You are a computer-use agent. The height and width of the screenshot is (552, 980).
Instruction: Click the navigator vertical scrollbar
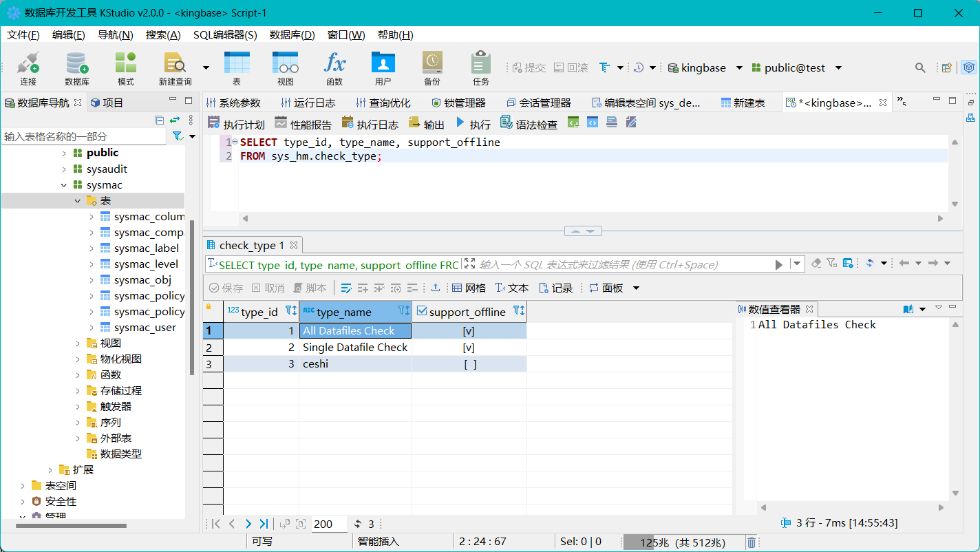pyautogui.click(x=191, y=296)
